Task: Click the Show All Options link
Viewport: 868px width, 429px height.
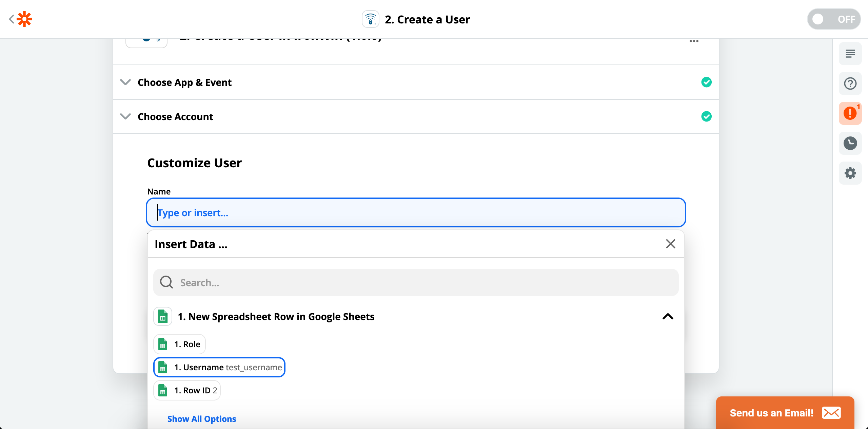Action: 202,419
